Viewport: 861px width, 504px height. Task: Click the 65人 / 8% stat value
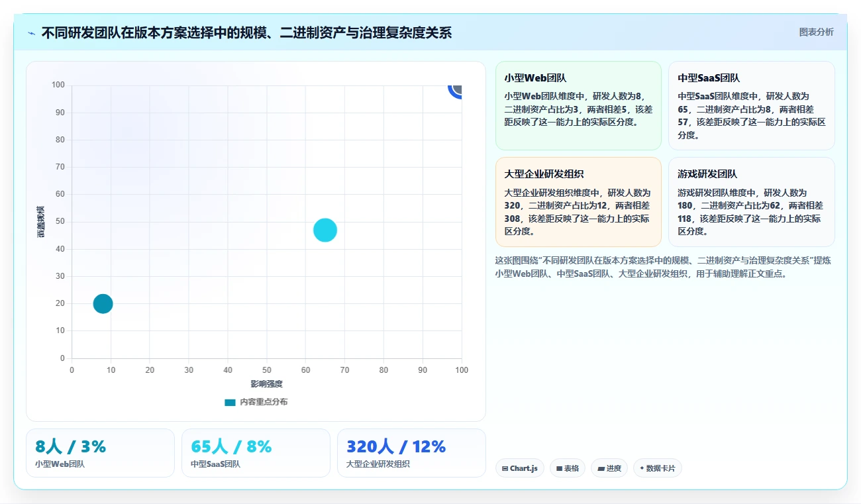point(231,446)
